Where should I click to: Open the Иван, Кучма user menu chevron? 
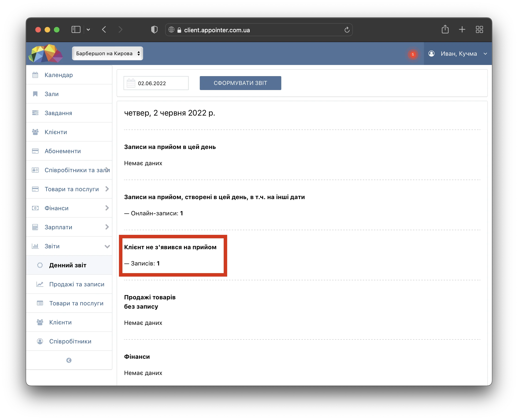pyautogui.click(x=485, y=54)
